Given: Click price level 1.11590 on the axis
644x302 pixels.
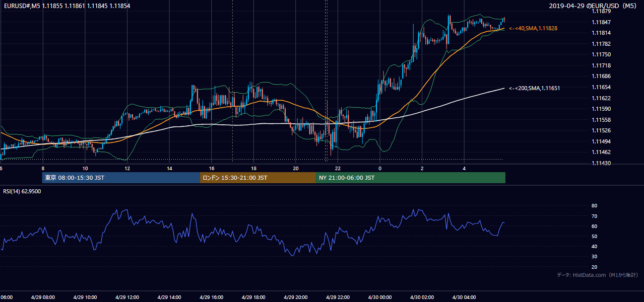Looking at the screenshot, I should 601,109.
